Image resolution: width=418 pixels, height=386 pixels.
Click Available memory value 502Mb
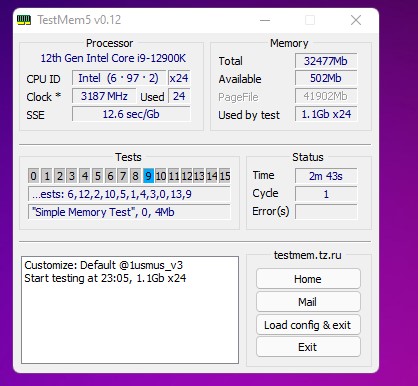(326, 78)
